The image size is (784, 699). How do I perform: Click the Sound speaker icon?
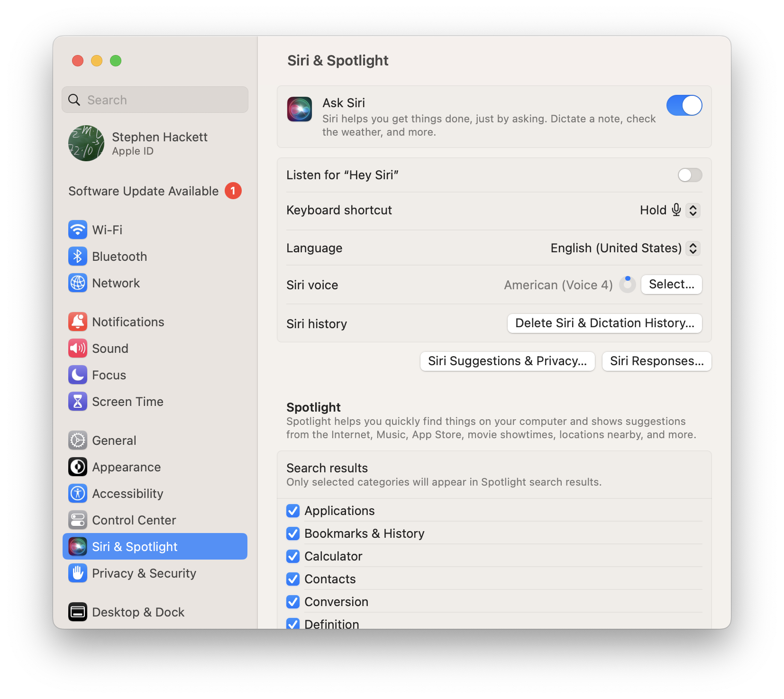click(x=78, y=349)
